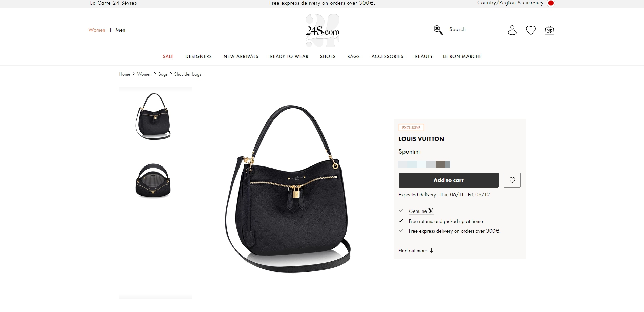
Task: Open the shopping bag cart icon
Action: coord(549,30)
